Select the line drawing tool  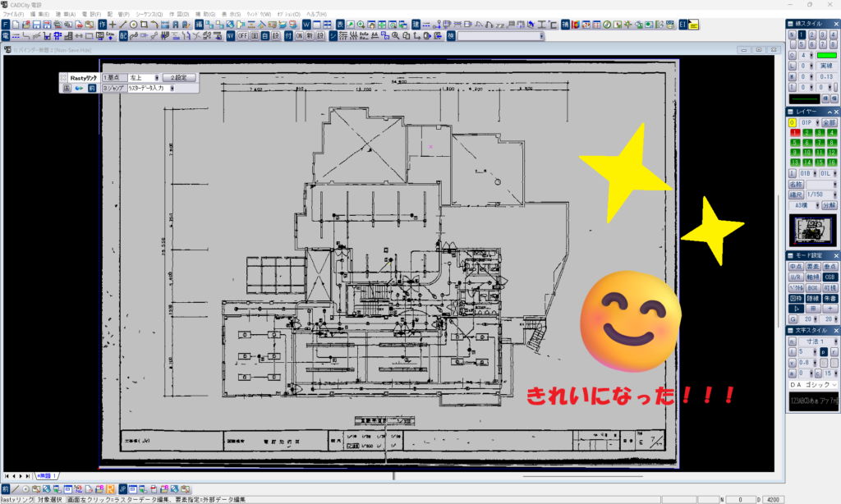point(123,25)
